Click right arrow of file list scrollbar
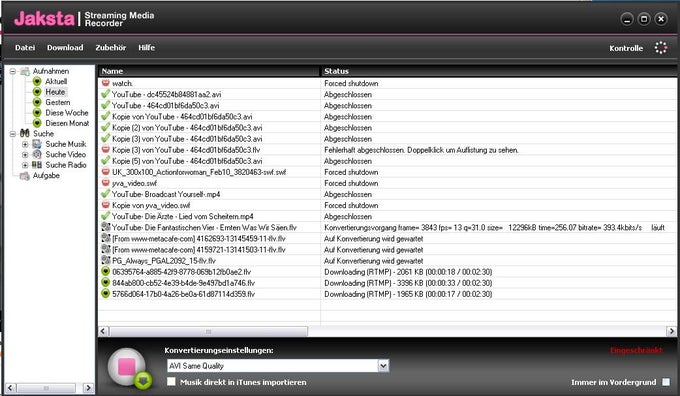Screen dimensions: 680x396 tap(671, 331)
